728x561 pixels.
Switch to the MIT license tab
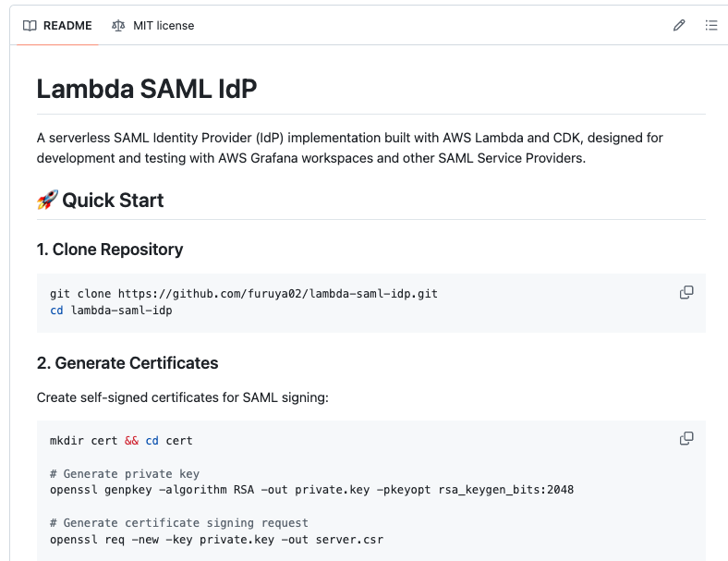point(152,26)
